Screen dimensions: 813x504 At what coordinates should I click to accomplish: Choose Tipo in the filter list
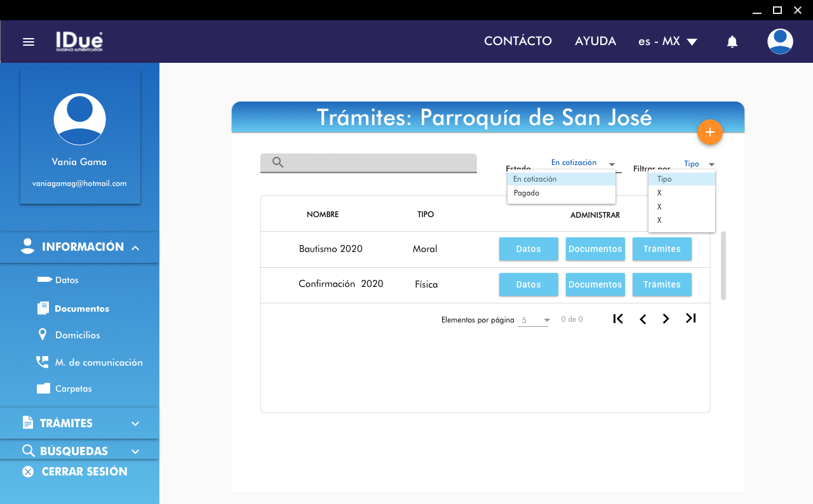pyautogui.click(x=664, y=179)
